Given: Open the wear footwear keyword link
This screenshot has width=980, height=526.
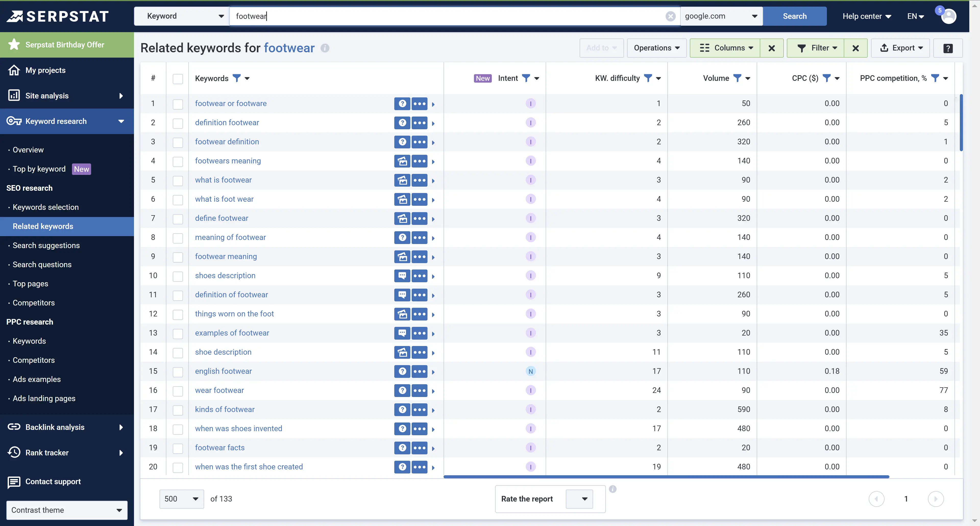Looking at the screenshot, I should point(219,390).
